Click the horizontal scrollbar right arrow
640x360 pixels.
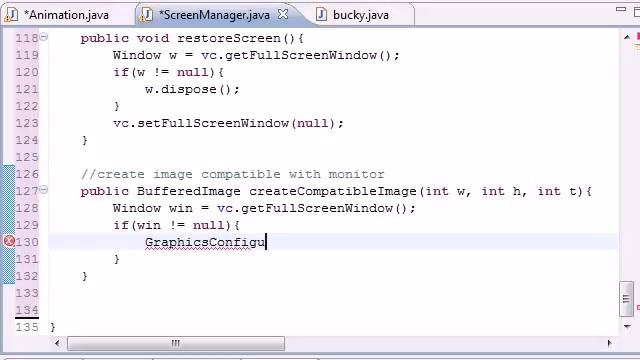(609, 343)
